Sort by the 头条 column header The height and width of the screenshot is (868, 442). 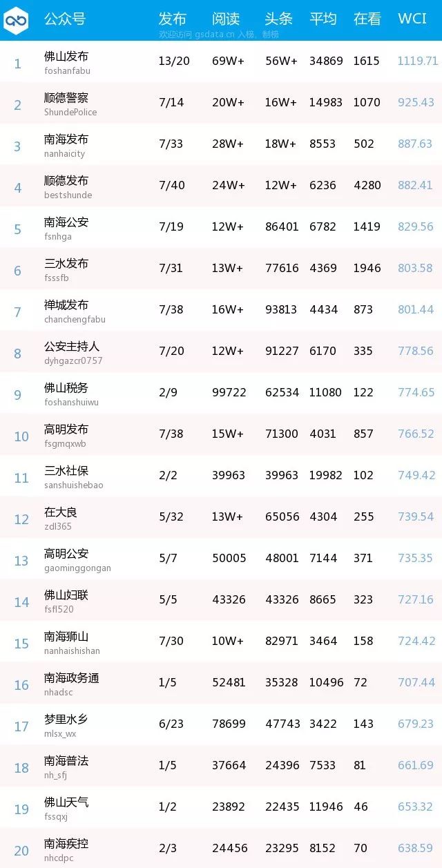coord(279,19)
